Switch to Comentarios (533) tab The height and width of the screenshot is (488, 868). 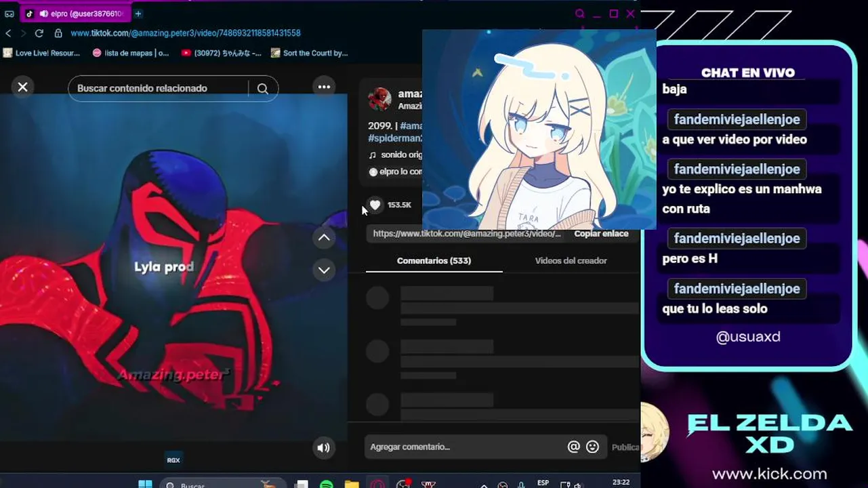click(434, 260)
